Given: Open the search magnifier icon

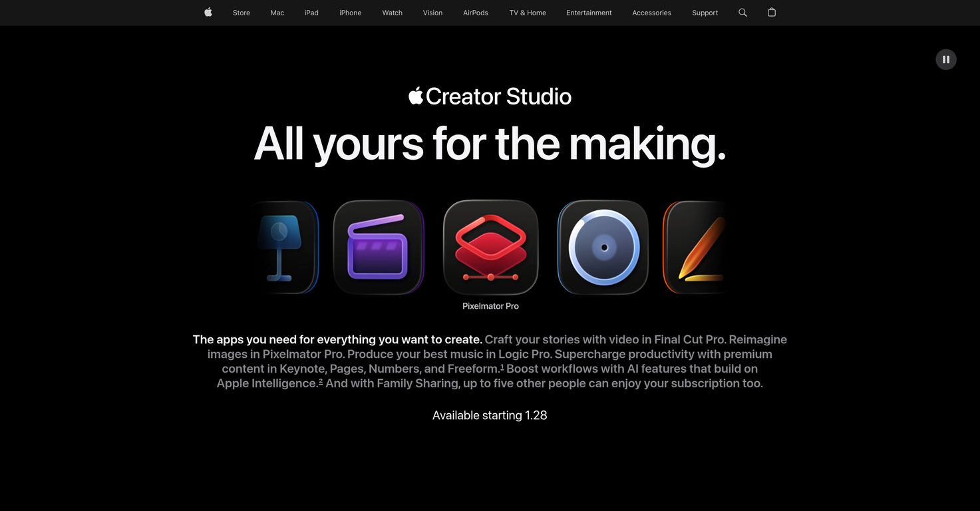Looking at the screenshot, I should [x=742, y=12].
